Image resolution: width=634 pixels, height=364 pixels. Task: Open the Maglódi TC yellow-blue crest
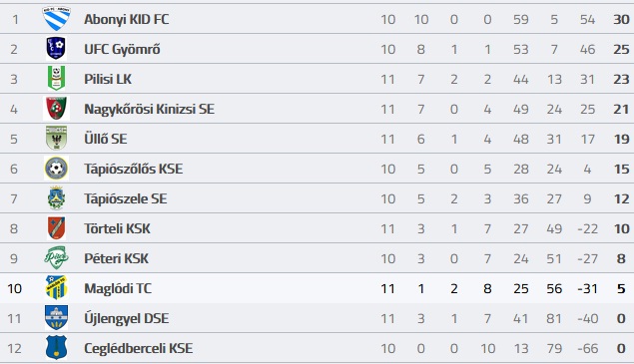56,287
